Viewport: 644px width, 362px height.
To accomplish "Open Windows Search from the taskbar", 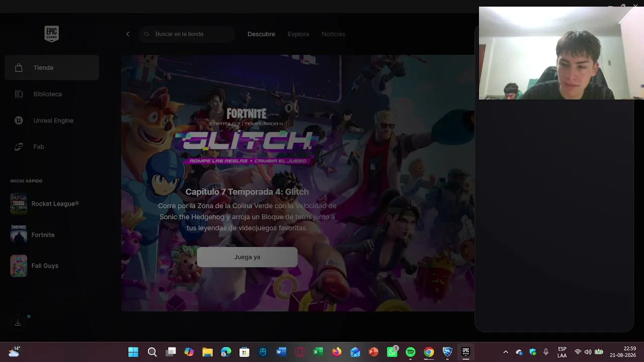I will [152, 352].
